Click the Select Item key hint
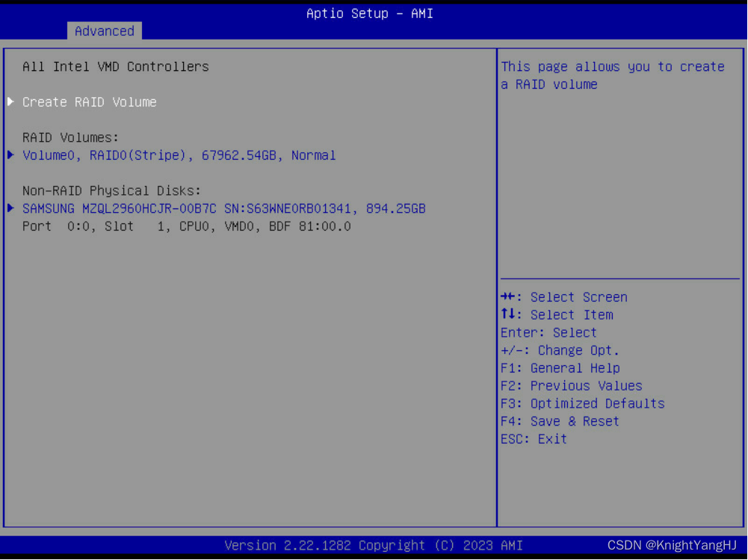 (557, 315)
